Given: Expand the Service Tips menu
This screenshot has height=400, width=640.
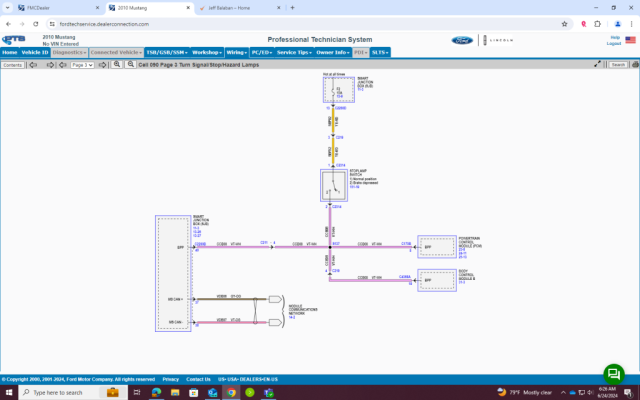Looking at the screenshot, I should click(294, 53).
